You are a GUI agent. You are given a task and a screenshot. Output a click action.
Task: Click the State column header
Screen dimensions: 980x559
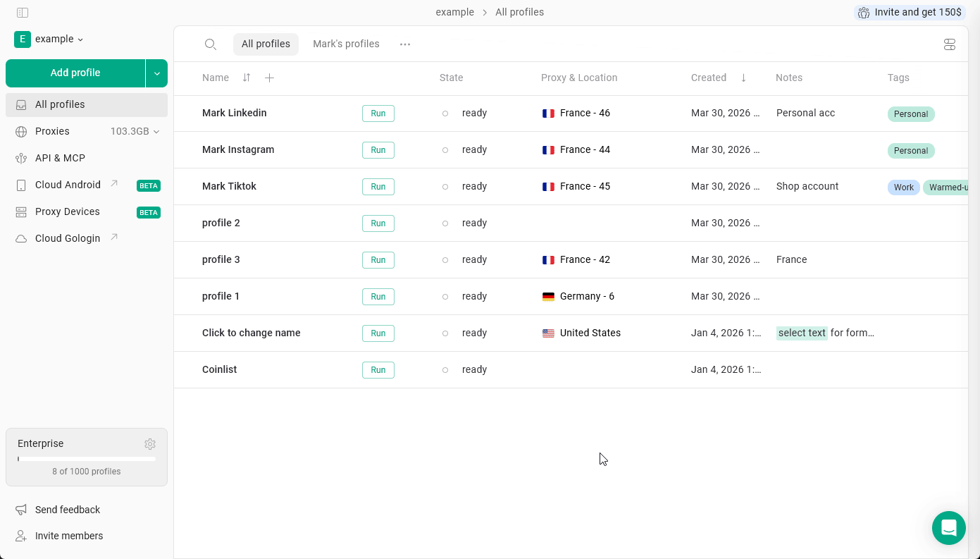452,78
